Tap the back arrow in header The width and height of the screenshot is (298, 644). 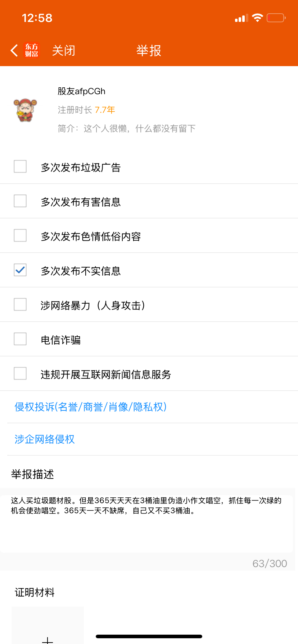click(x=14, y=51)
